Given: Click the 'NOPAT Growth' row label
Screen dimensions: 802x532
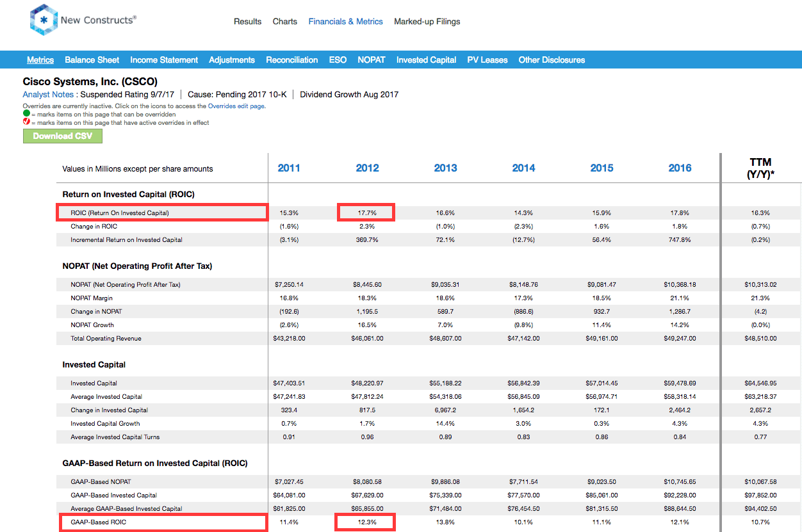Looking at the screenshot, I should pos(94,325).
